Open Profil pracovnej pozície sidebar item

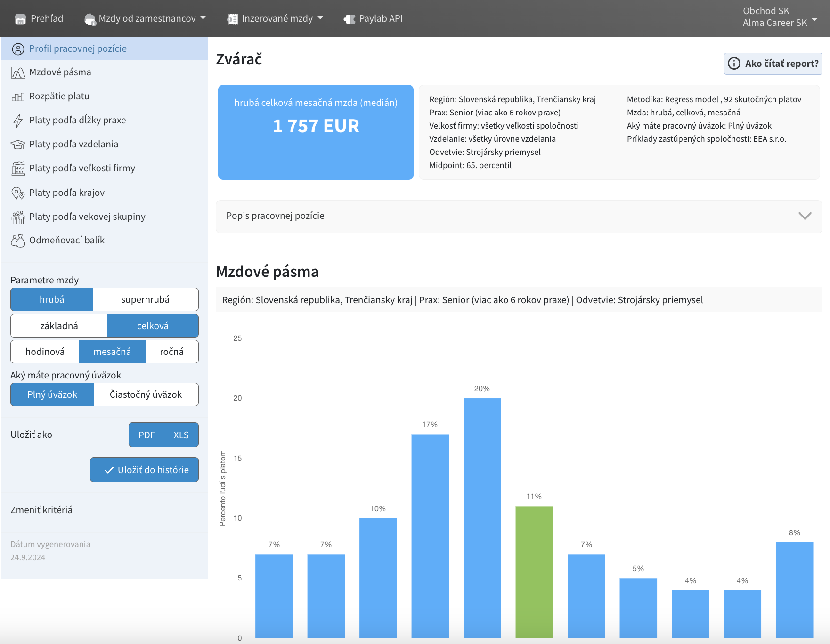pyautogui.click(x=105, y=49)
